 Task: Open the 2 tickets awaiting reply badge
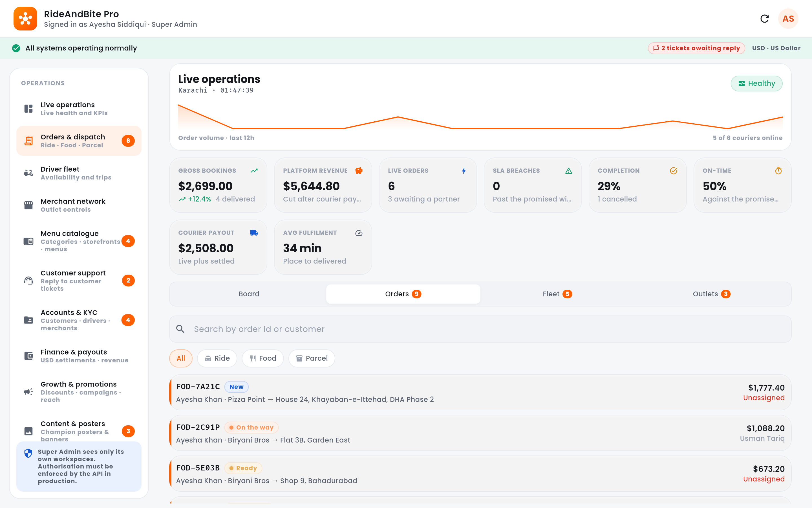coord(696,48)
